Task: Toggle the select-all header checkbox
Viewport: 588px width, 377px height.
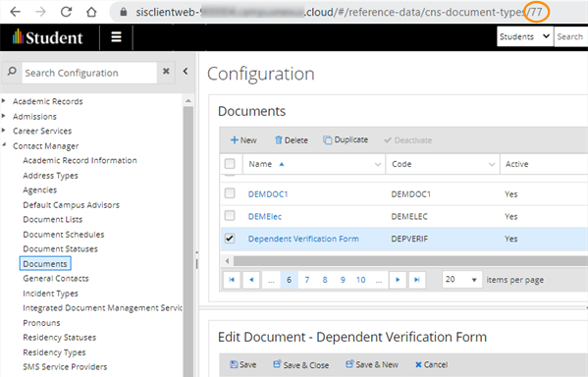Action: [230, 164]
